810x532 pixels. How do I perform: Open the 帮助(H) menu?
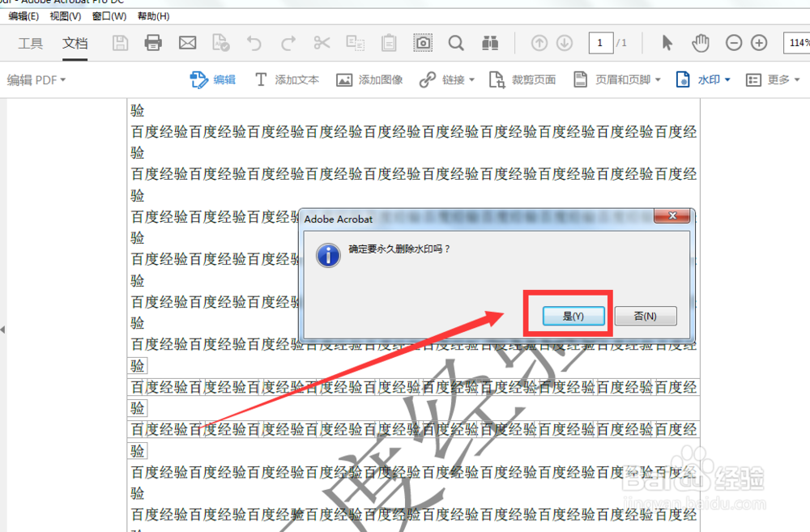[x=153, y=16]
